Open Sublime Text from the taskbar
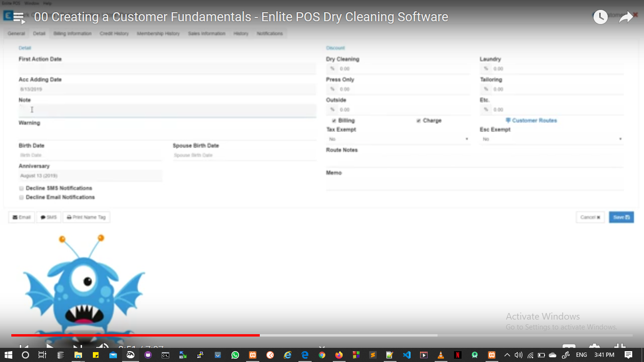This screenshot has height=362, width=644. [x=372, y=355]
